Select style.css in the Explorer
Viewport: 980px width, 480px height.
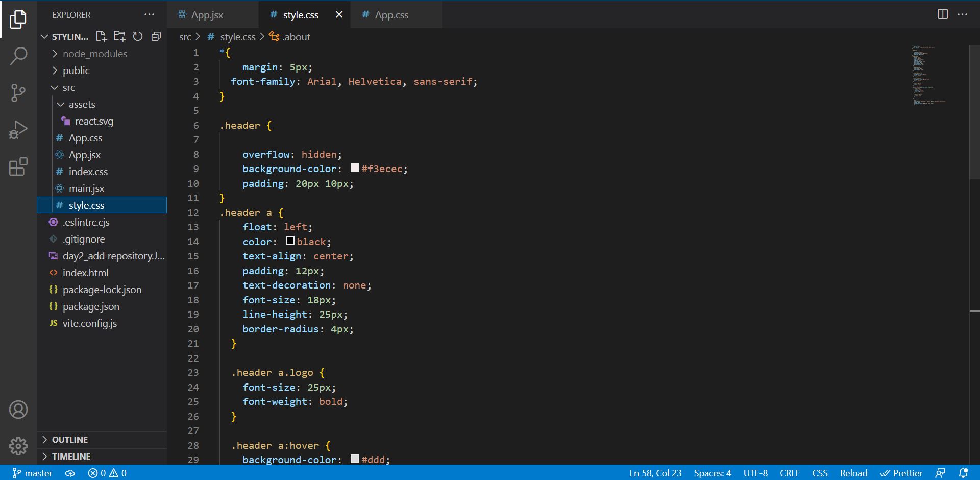tap(87, 205)
